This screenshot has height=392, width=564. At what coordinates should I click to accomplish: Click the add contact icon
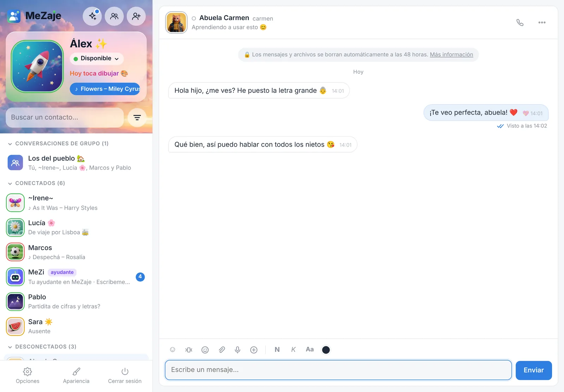point(136,16)
